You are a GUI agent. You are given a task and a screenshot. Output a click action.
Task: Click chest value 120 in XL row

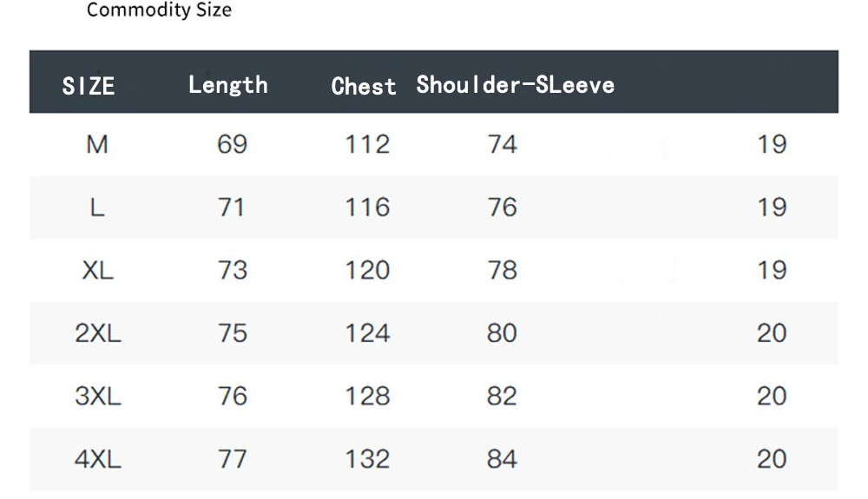pyautogui.click(x=367, y=271)
